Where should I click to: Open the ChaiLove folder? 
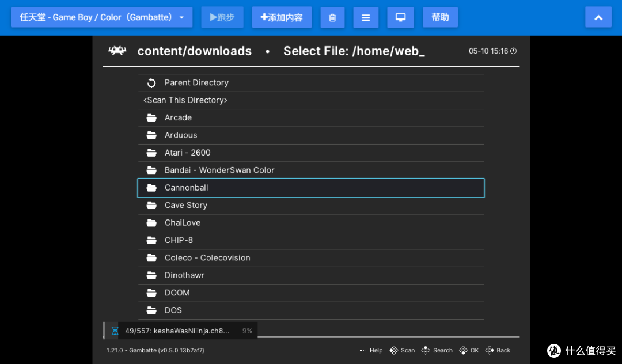tap(311, 223)
